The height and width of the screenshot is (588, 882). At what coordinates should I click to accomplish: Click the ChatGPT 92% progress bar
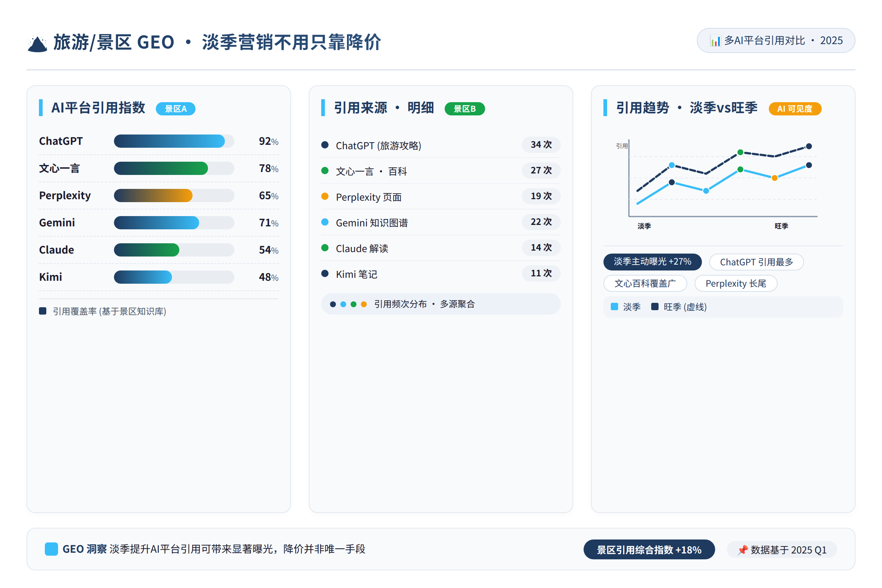point(174,141)
